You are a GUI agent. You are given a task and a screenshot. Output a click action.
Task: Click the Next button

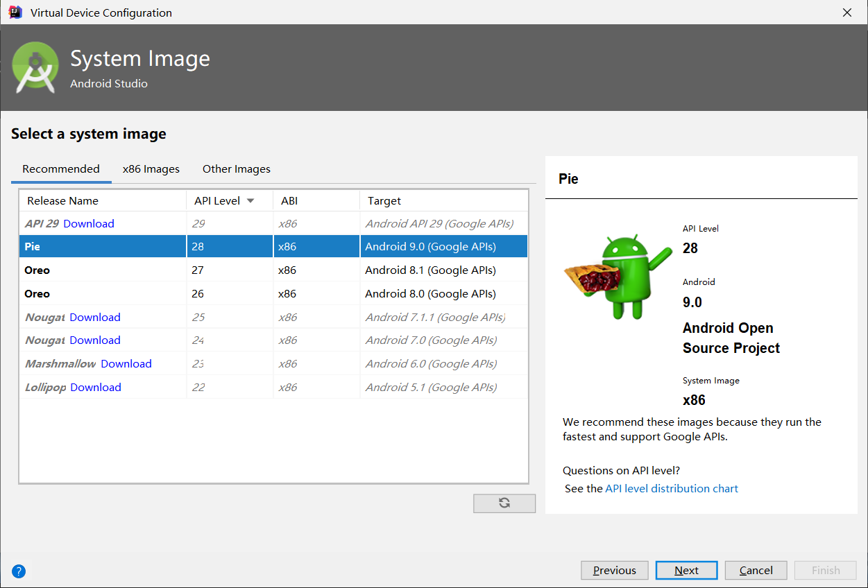pos(687,570)
